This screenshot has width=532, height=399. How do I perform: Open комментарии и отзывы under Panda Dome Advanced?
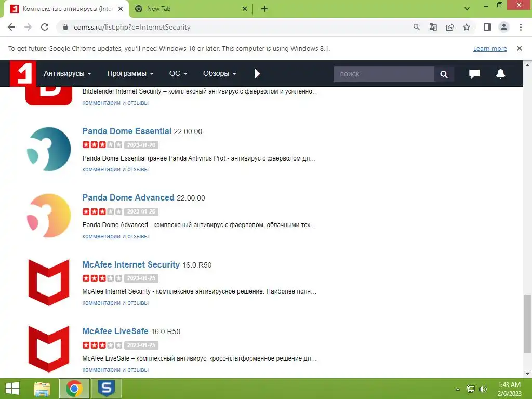click(115, 236)
